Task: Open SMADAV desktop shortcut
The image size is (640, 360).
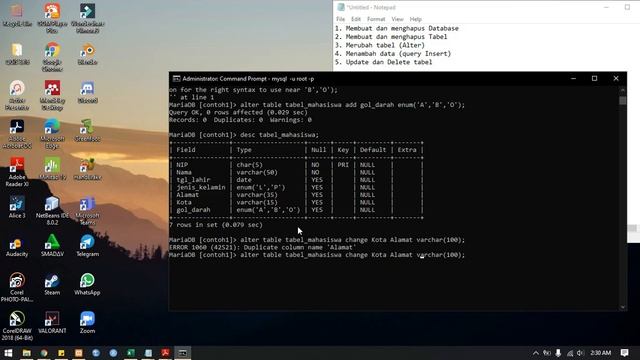Action: click(52, 246)
